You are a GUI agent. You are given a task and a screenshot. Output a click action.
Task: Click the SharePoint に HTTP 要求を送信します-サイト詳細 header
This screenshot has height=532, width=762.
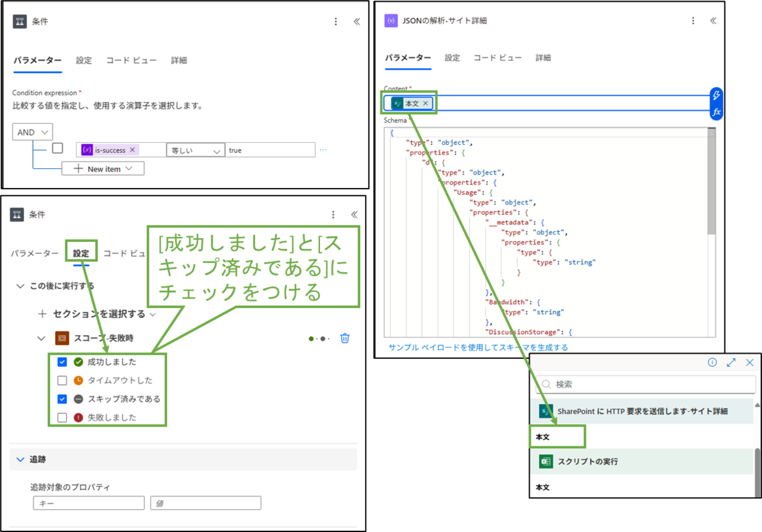click(x=642, y=411)
